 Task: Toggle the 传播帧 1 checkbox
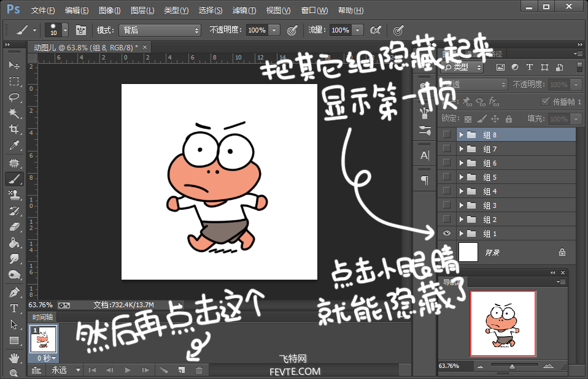point(545,101)
